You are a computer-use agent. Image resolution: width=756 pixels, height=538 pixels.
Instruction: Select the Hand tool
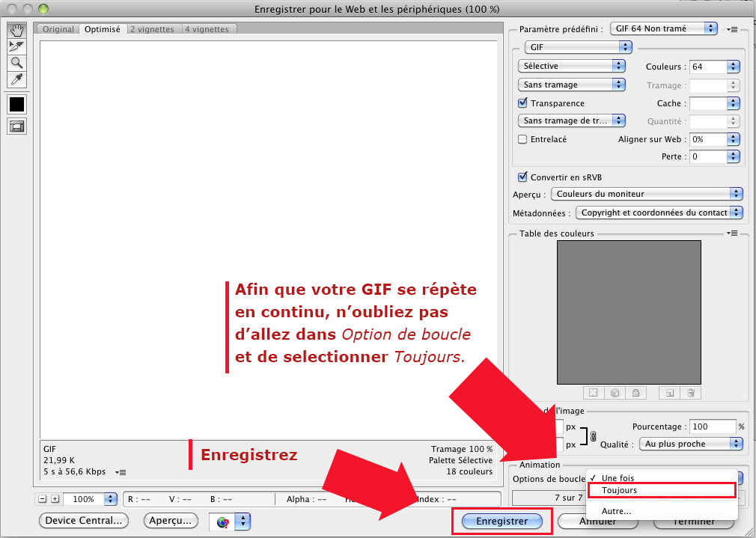[x=16, y=31]
